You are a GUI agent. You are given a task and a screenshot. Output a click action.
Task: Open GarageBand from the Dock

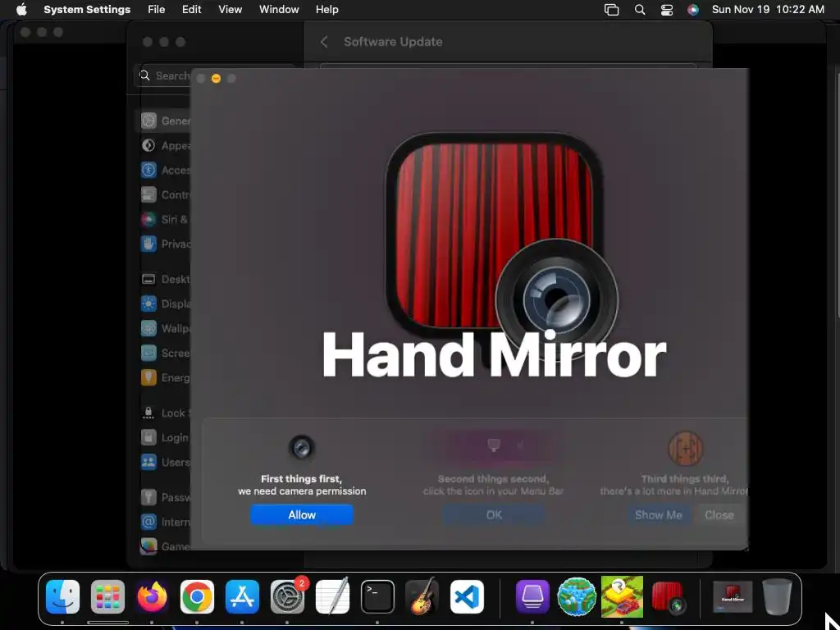click(422, 597)
